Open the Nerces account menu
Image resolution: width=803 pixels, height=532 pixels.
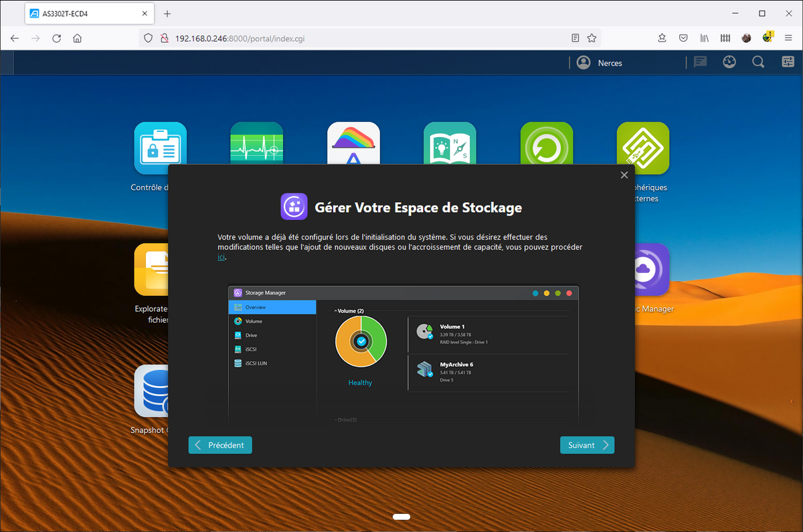point(610,63)
